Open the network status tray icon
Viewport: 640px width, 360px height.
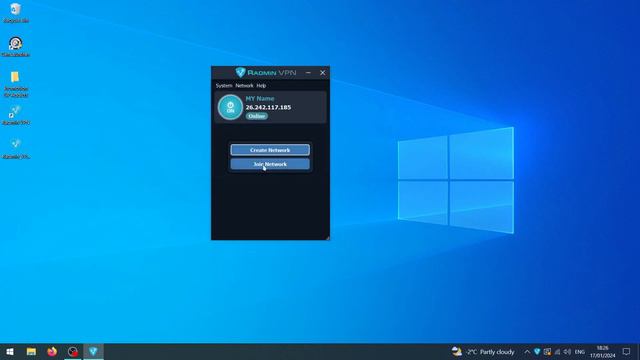(557, 351)
